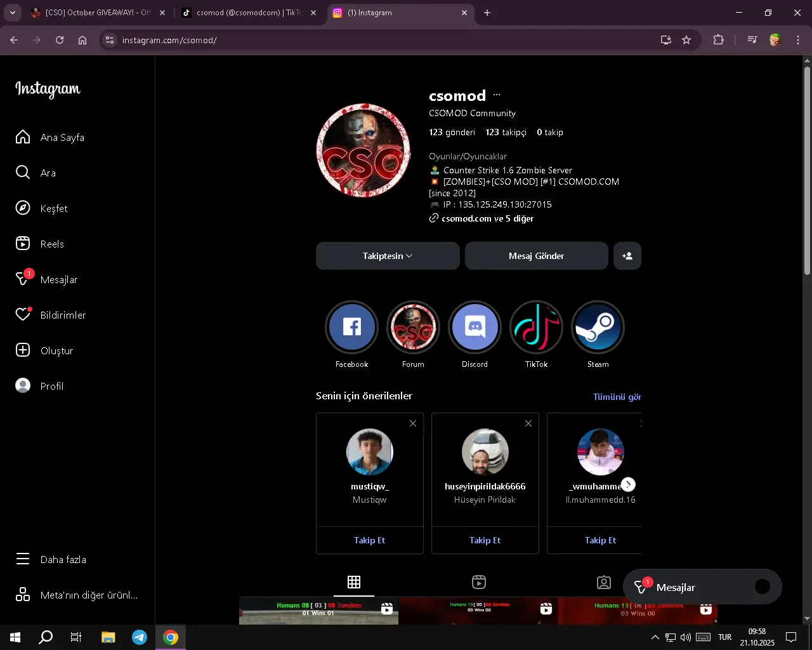Open the TikTok story highlight
The image size is (812, 650).
tap(536, 328)
